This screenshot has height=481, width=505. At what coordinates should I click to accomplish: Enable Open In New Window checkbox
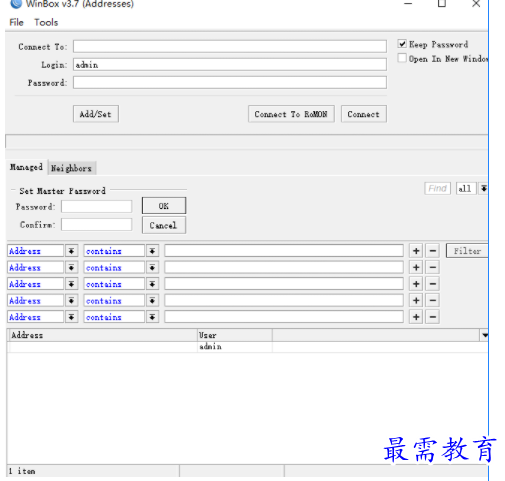point(402,58)
